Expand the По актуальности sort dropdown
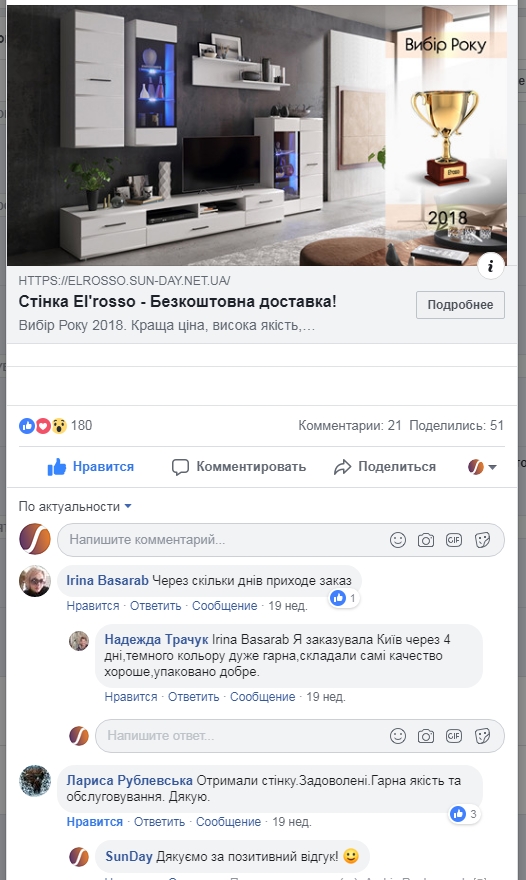526x880 pixels. point(75,506)
